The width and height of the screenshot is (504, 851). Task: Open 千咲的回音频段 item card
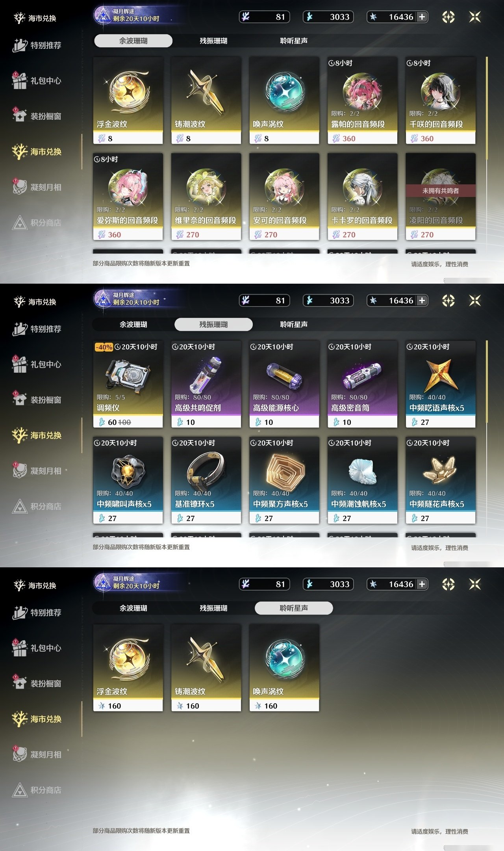pyautogui.click(x=441, y=100)
